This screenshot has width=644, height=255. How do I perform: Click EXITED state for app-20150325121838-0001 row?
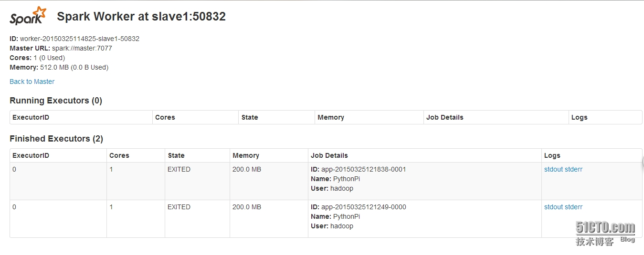tap(179, 169)
